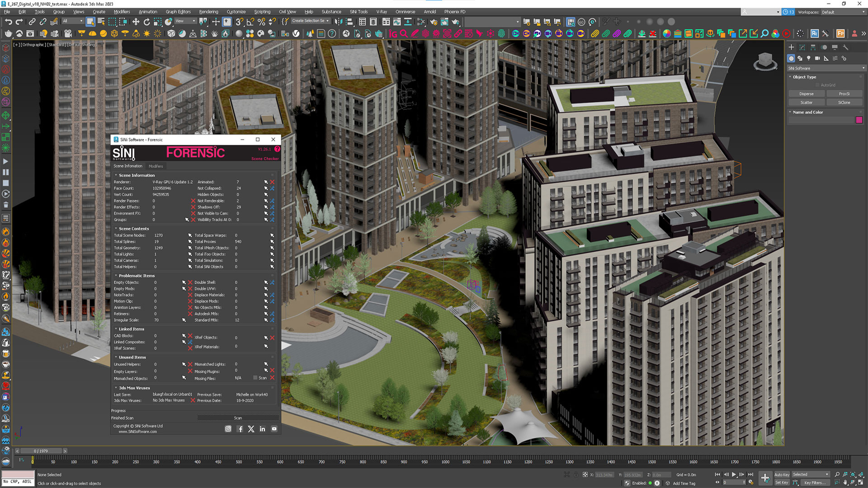
Task: Click the pink IG icon in SiNi toolbar
Action: (393, 33)
